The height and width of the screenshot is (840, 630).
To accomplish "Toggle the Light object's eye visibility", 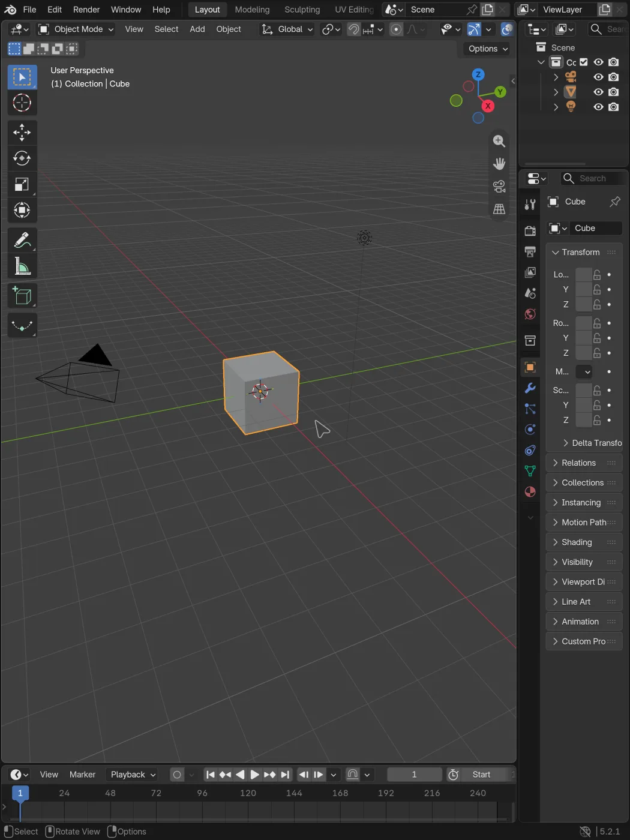I will pyautogui.click(x=598, y=107).
